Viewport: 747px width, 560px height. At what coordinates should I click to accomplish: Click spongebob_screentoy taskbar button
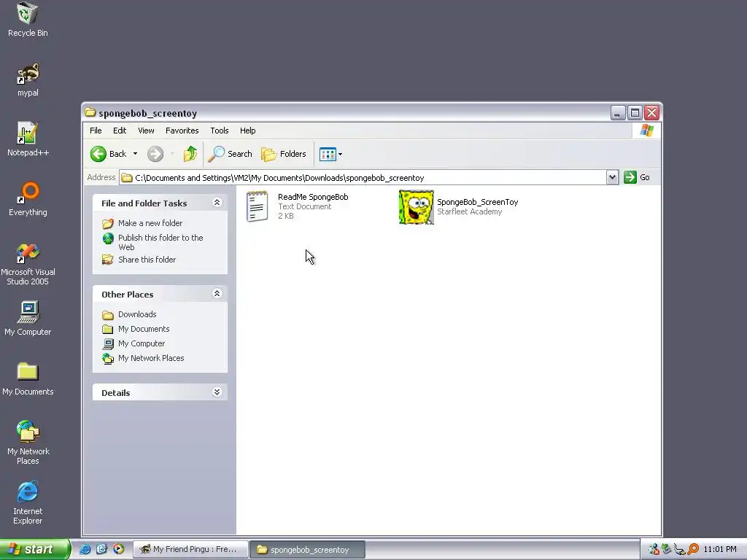[308, 550]
